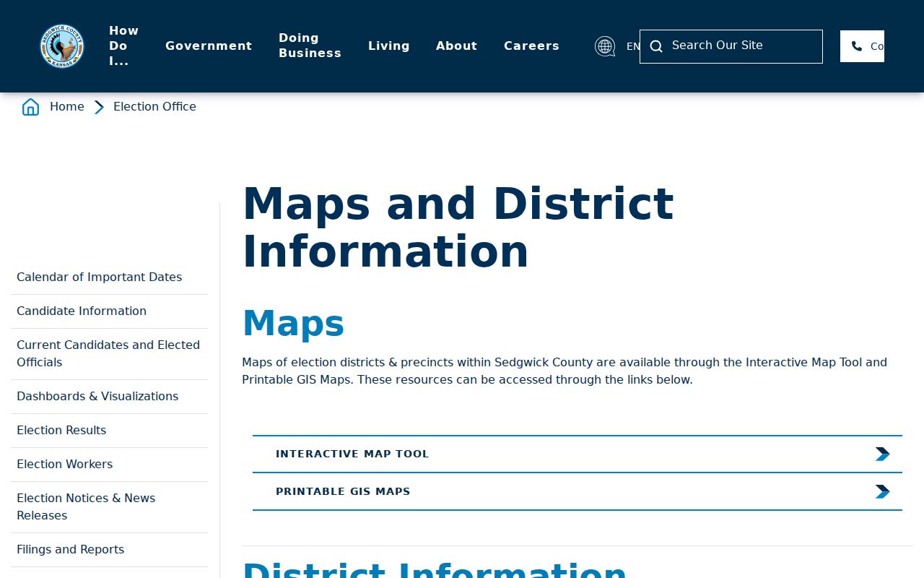Viewport: 924px width, 578px height.
Task: Click the arrow icon on Interactive Map Tool
Action: coord(882,454)
